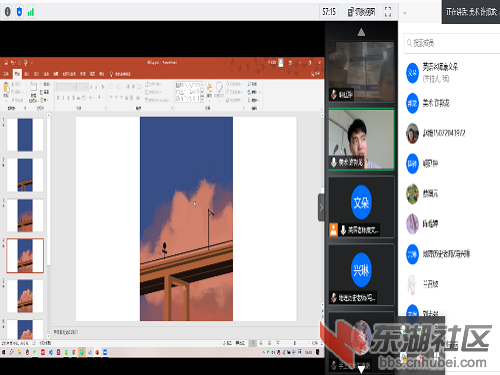This screenshot has width=500, height=375.
Task: Toggle muted microphone on 兴琳 tile
Action: pos(334,297)
